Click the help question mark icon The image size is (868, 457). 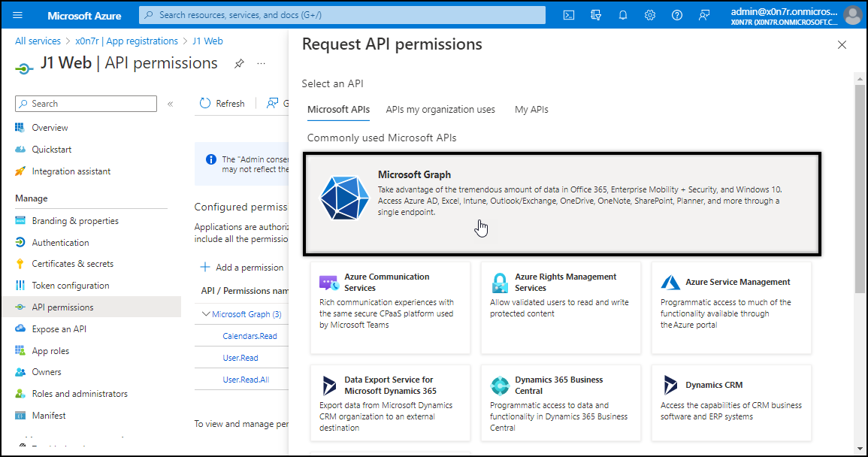point(677,15)
